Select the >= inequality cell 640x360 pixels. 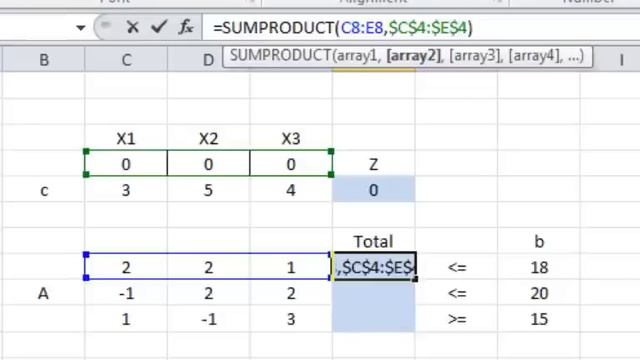click(456, 318)
